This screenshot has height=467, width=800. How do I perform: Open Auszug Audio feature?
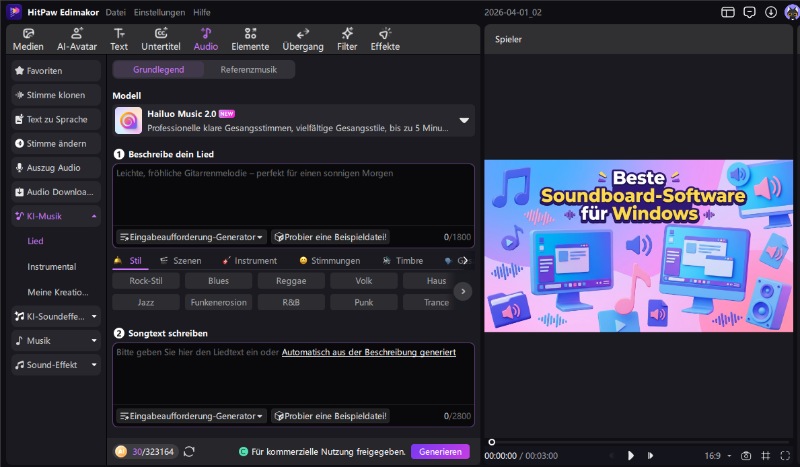point(56,168)
